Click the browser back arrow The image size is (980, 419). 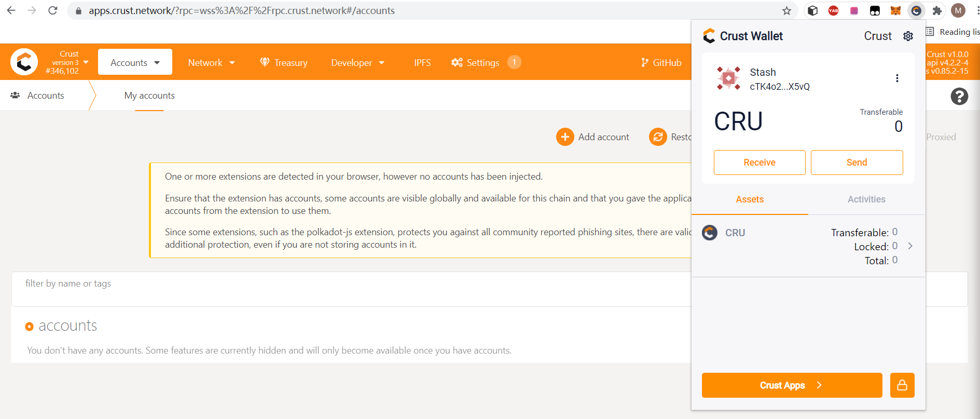pyautogui.click(x=11, y=10)
